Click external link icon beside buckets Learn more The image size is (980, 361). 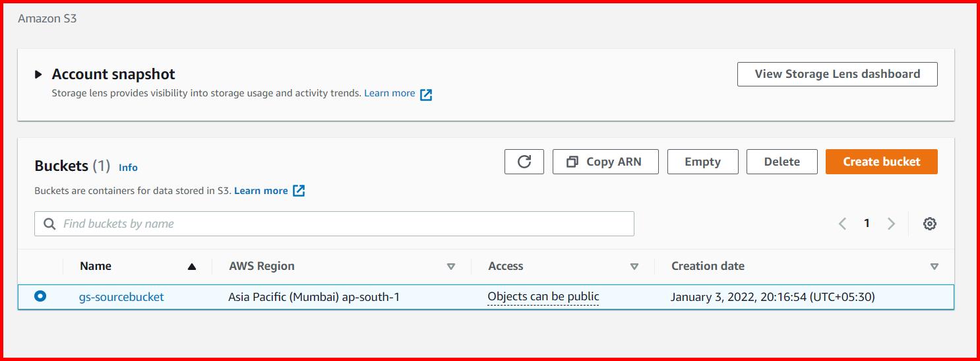click(x=299, y=191)
